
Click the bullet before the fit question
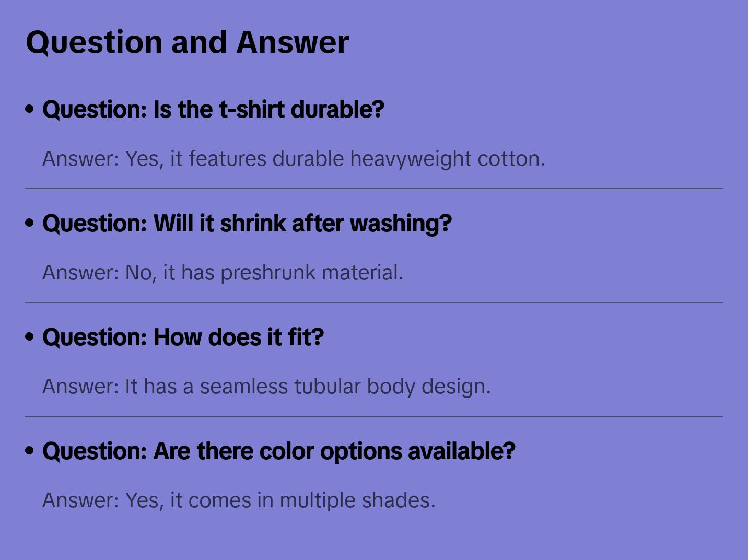[29, 337]
